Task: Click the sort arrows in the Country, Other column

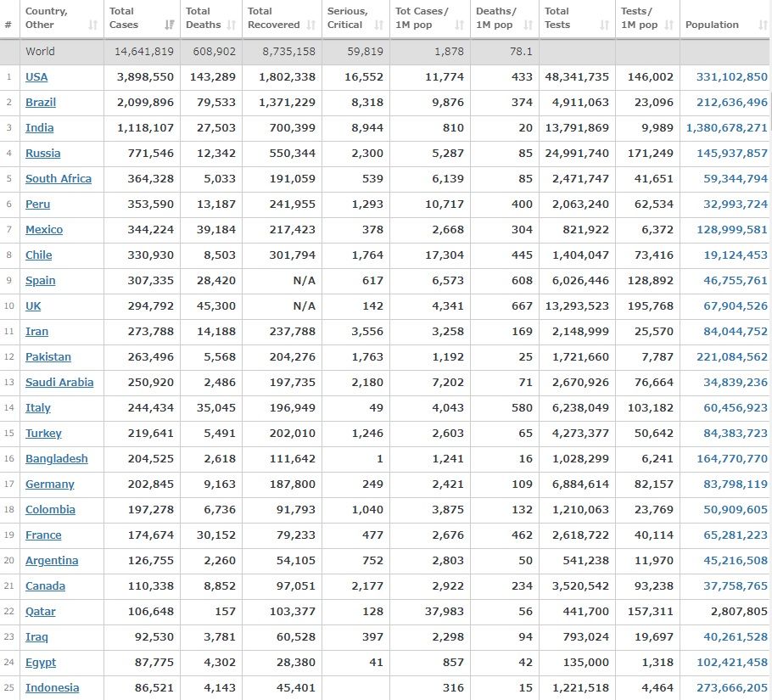Action: (92, 25)
